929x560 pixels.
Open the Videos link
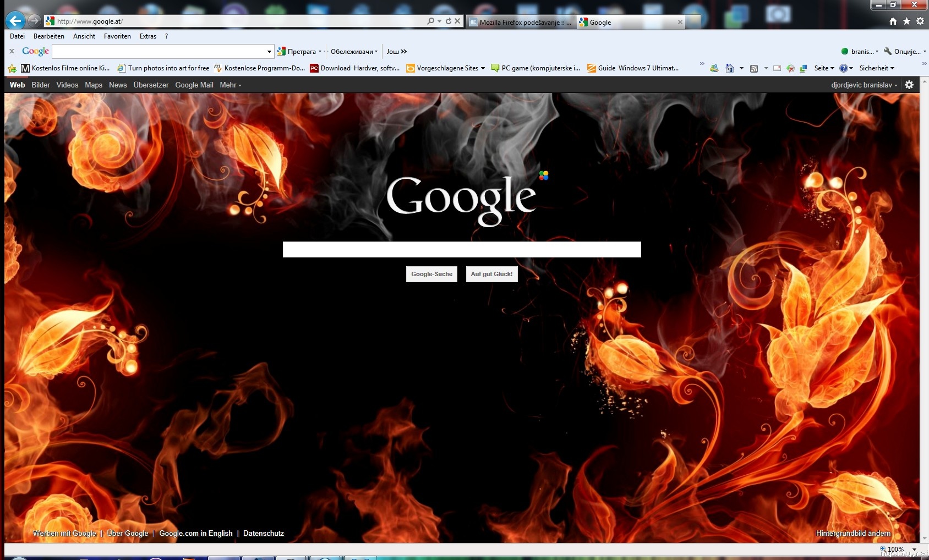click(67, 85)
